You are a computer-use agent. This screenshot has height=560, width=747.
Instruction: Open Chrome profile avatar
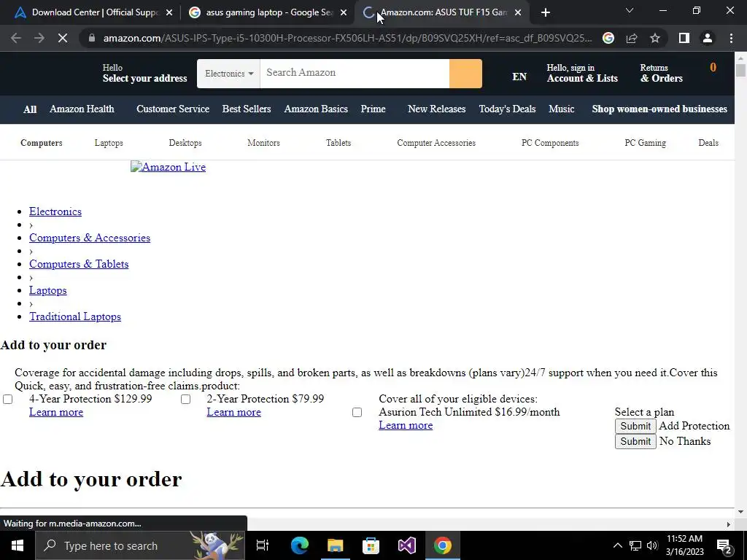pos(708,38)
